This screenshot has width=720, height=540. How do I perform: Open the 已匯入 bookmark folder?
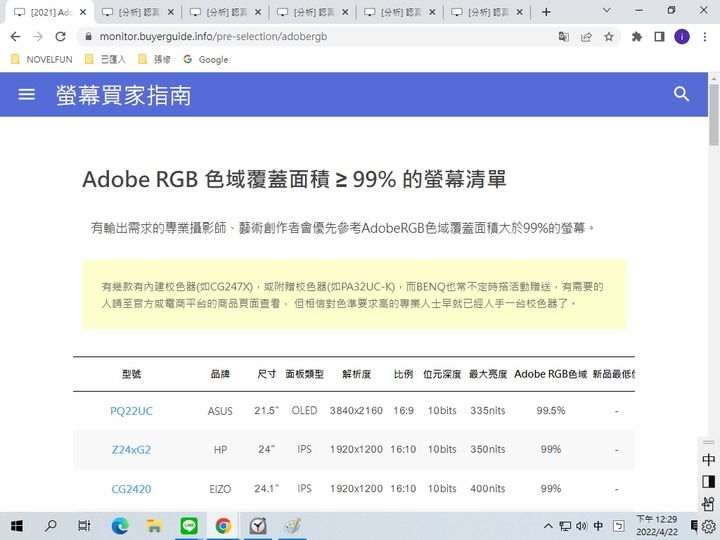click(105, 59)
